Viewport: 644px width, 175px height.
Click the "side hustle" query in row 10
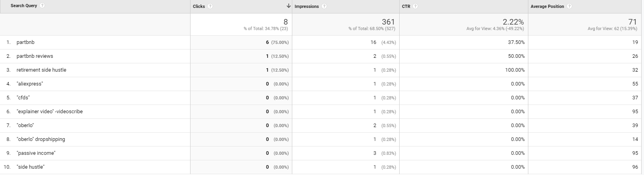[30, 167]
